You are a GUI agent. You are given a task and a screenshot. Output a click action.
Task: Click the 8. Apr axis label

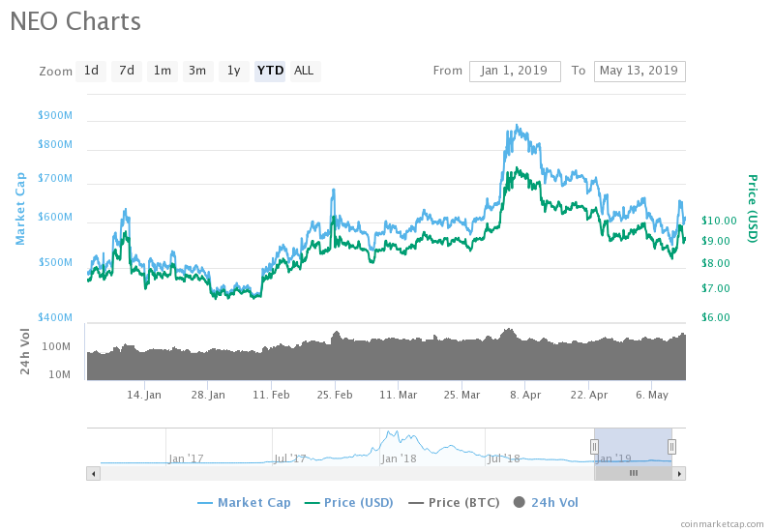point(525,395)
